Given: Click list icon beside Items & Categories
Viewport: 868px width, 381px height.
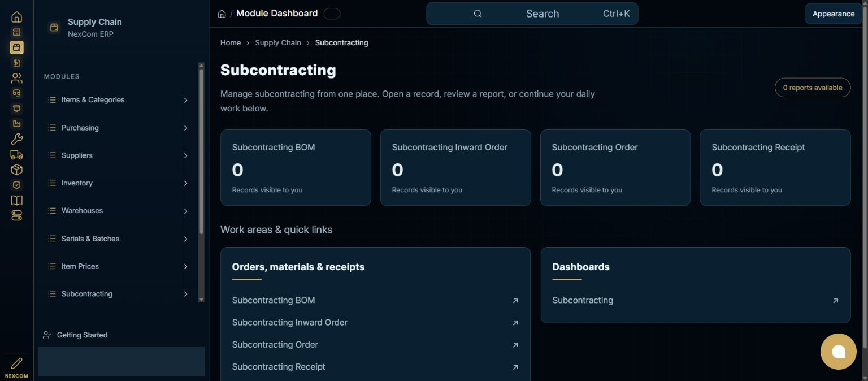Looking at the screenshot, I should [x=52, y=99].
